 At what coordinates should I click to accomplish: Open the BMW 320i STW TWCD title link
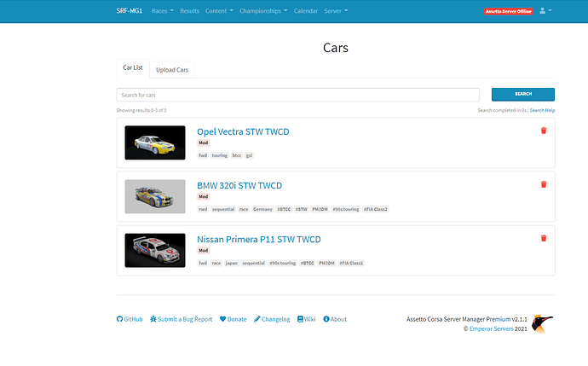click(x=239, y=185)
